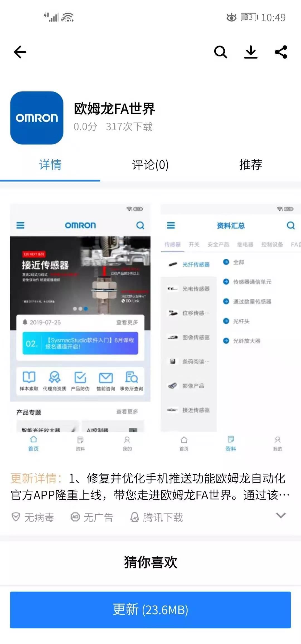Tap the 317次下载 download count
301x644 pixels.
(x=129, y=127)
